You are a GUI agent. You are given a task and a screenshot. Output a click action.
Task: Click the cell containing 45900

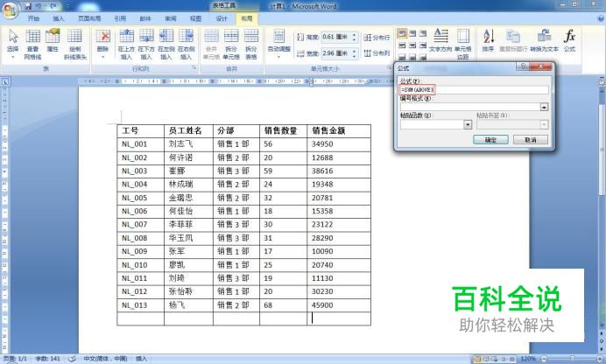click(x=339, y=305)
